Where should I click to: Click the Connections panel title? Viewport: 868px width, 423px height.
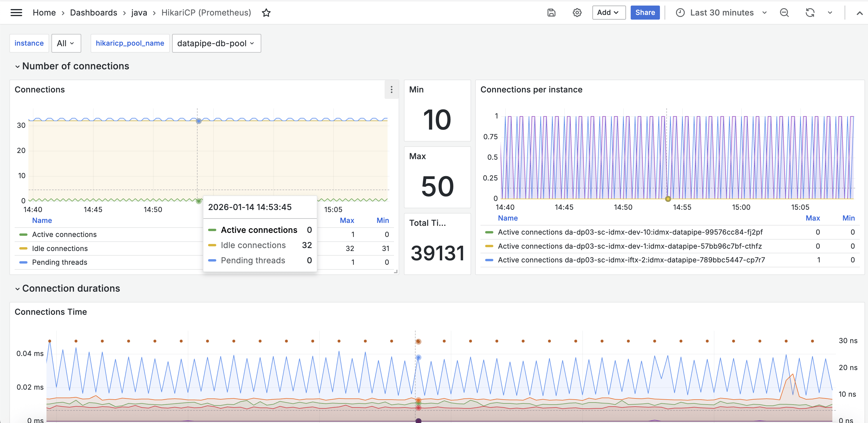click(x=39, y=90)
